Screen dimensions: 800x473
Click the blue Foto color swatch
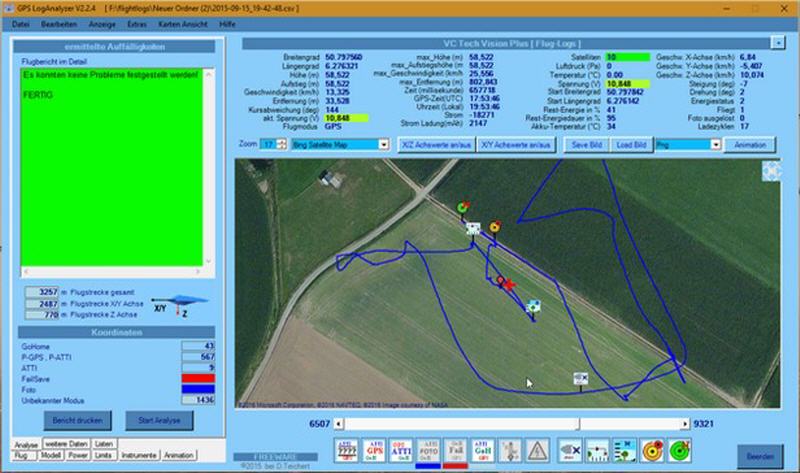pyautogui.click(x=198, y=389)
